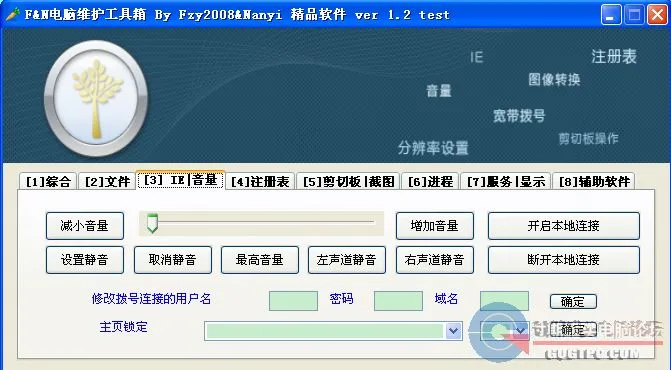Open the [7]服务|显示 tab

506,182
